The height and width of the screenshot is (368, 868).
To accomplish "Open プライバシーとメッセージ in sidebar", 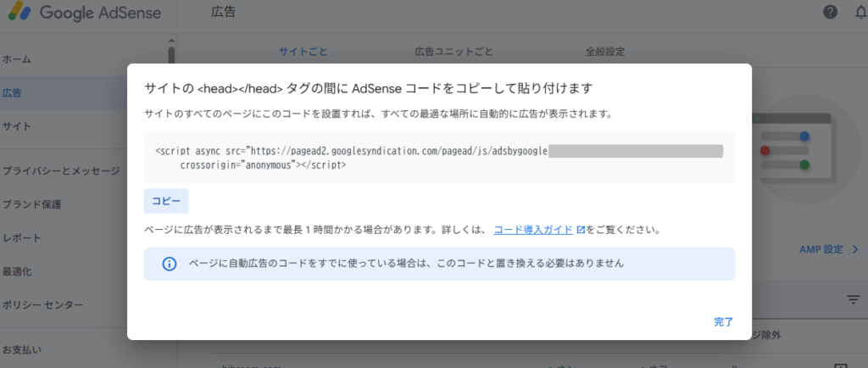I will click(61, 171).
